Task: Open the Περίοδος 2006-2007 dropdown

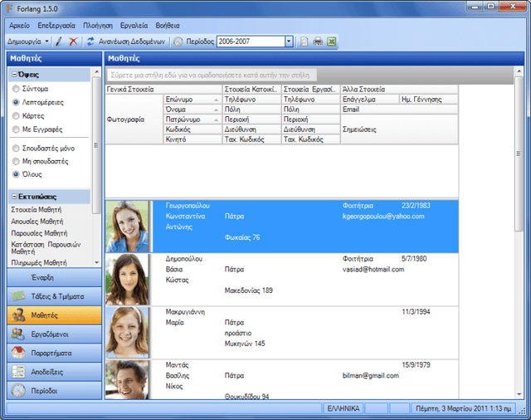Action: click(x=289, y=42)
